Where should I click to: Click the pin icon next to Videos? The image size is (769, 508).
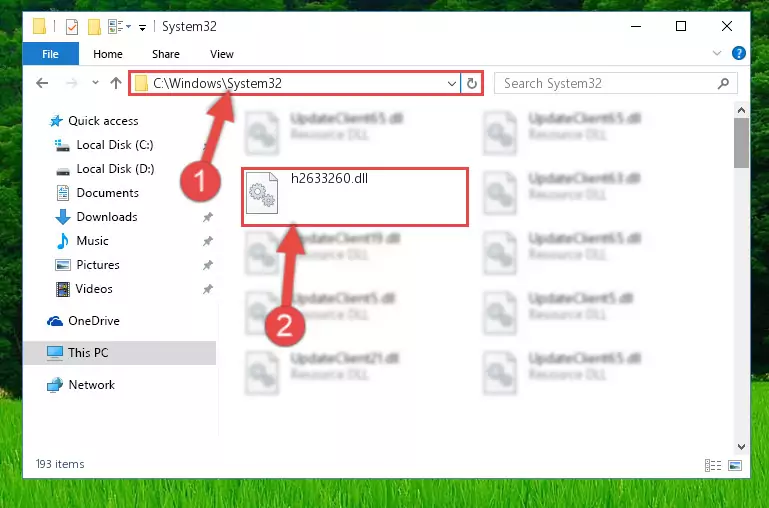208,289
